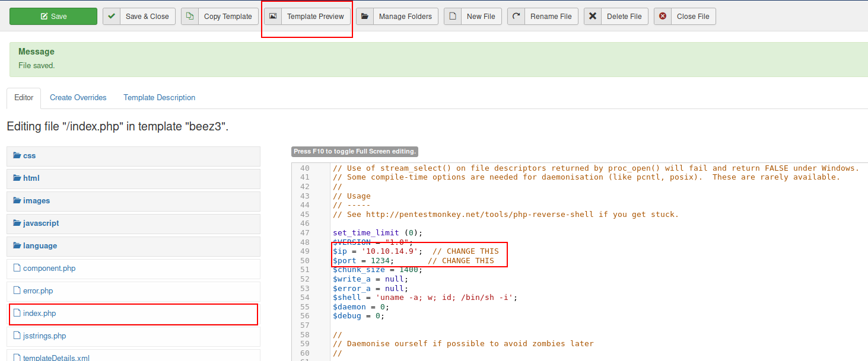Click code line set_time_limit (0);
The image size is (868, 361).
click(378, 233)
